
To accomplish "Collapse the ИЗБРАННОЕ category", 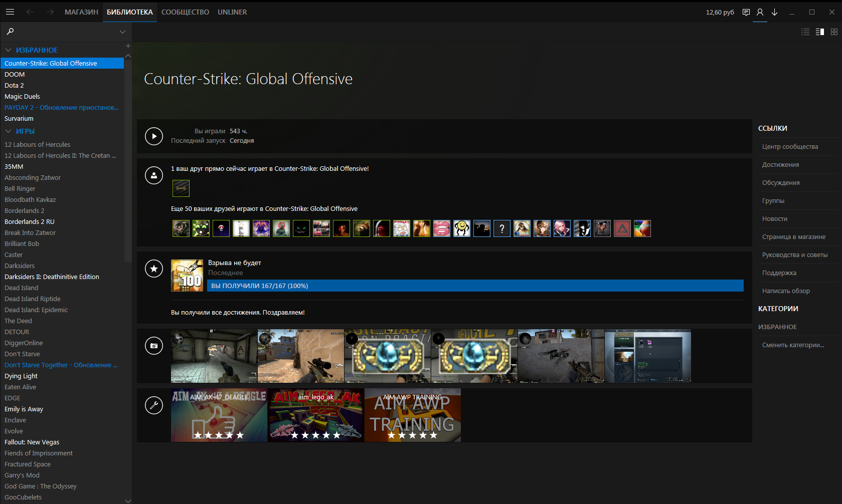I will point(8,50).
